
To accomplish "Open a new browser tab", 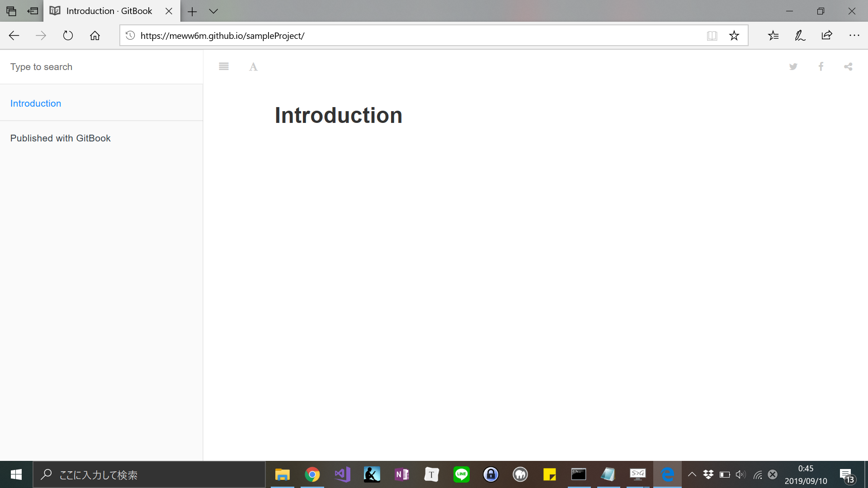I will 192,11.
